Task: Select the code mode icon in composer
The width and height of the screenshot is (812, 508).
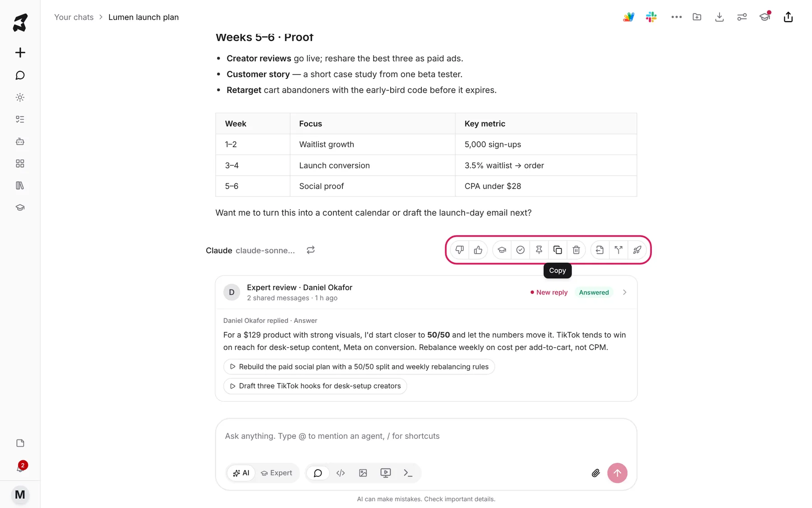Action: [x=341, y=473]
